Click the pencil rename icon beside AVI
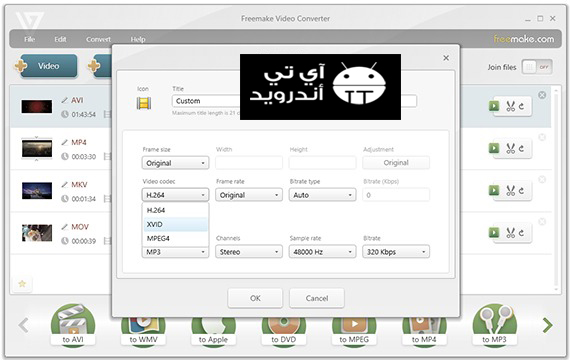Viewport: 570px width, 360px height. [65, 100]
